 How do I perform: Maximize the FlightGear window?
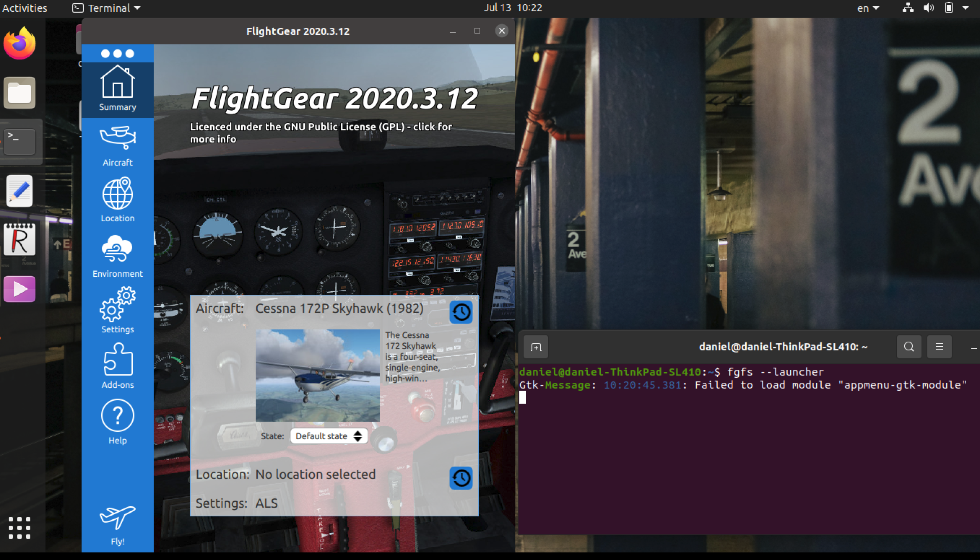(477, 31)
